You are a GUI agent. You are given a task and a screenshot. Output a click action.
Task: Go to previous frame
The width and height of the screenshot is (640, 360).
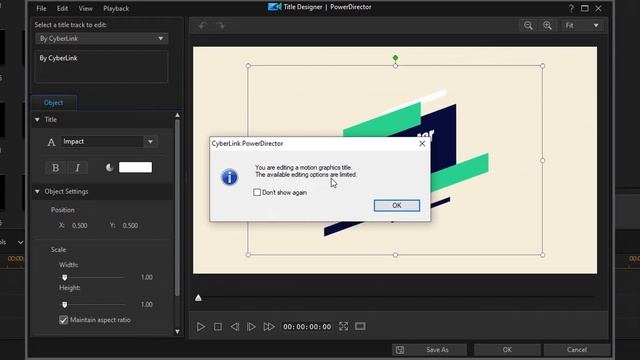pyautogui.click(x=235, y=327)
